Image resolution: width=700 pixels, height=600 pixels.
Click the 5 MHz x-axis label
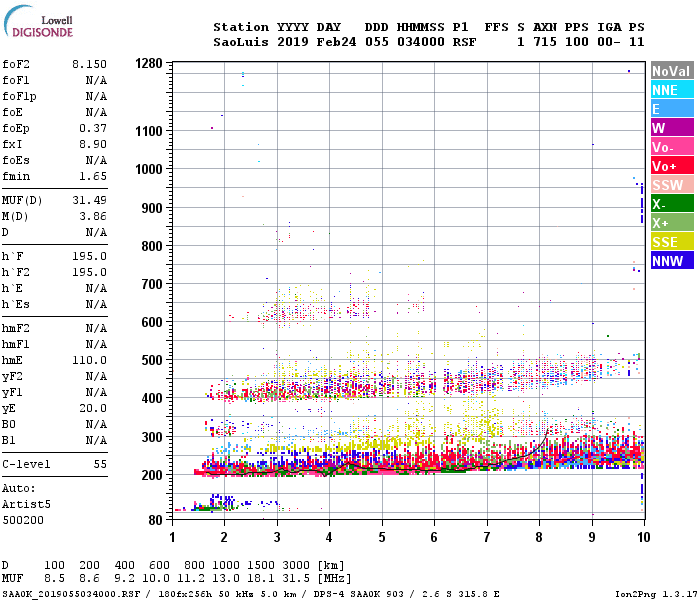coord(382,537)
